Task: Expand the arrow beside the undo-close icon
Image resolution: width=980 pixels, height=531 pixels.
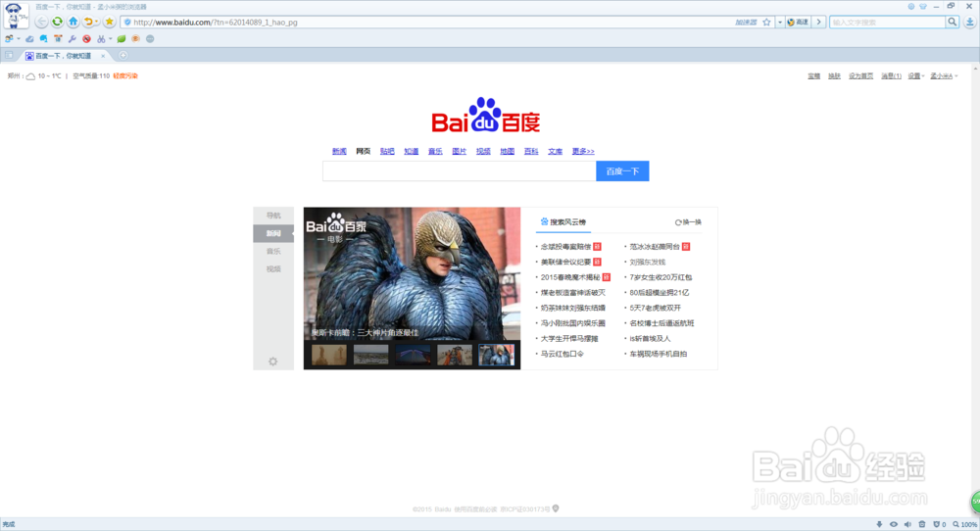Action: point(97,22)
